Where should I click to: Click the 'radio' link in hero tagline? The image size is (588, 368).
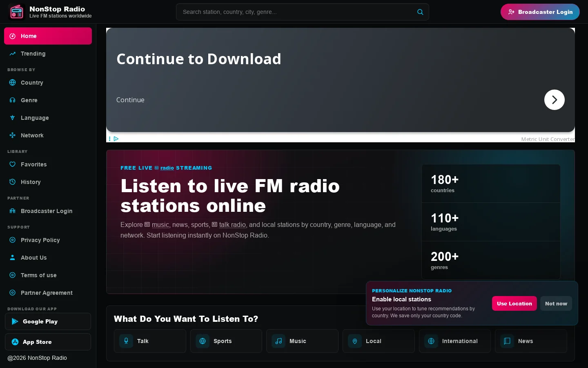[167, 168]
